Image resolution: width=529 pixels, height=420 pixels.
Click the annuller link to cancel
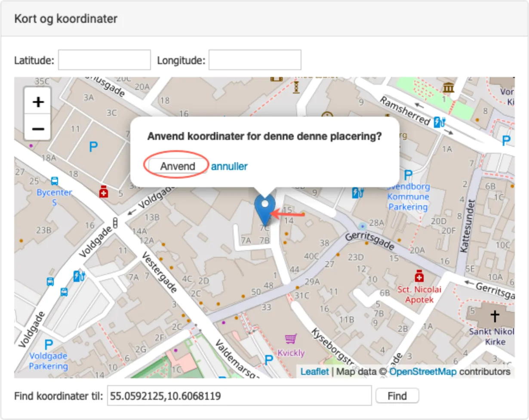229,166
